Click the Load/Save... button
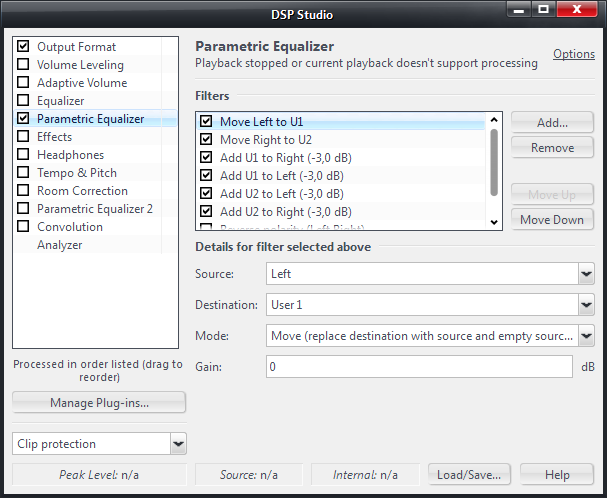Screen dimensions: 607x498 coord(469,474)
